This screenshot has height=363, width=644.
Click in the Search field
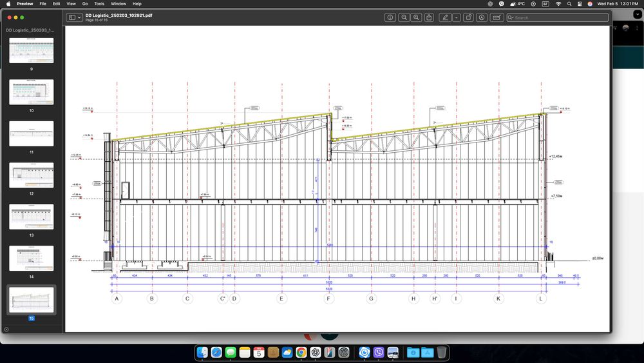557,17
